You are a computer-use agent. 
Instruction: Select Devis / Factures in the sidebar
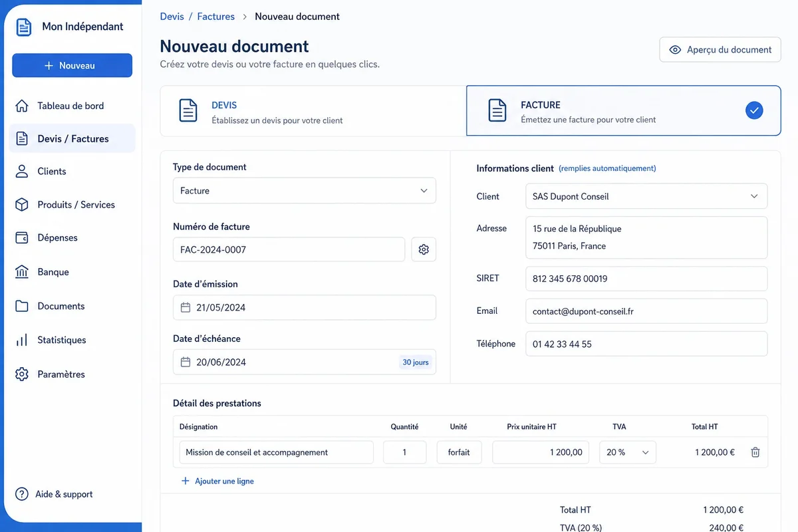coord(72,138)
